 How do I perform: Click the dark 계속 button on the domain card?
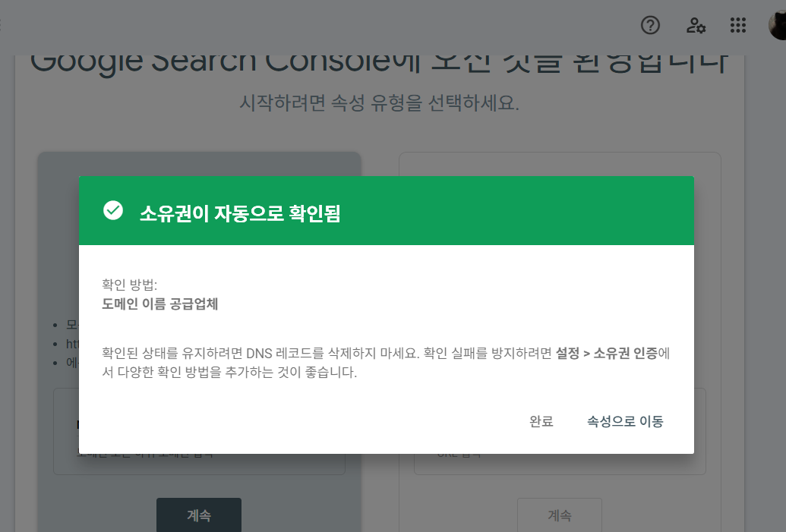click(x=199, y=515)
